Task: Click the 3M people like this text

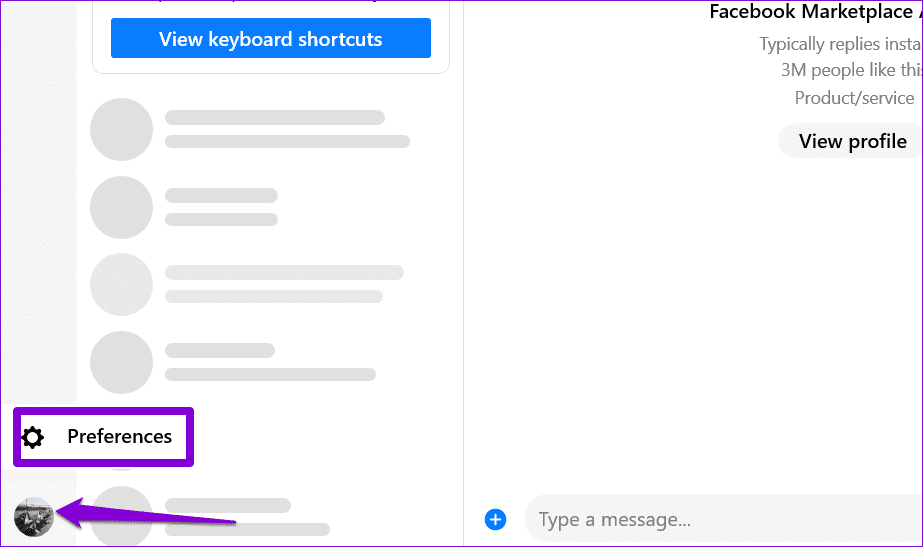Action: click(x=851, y=70)
